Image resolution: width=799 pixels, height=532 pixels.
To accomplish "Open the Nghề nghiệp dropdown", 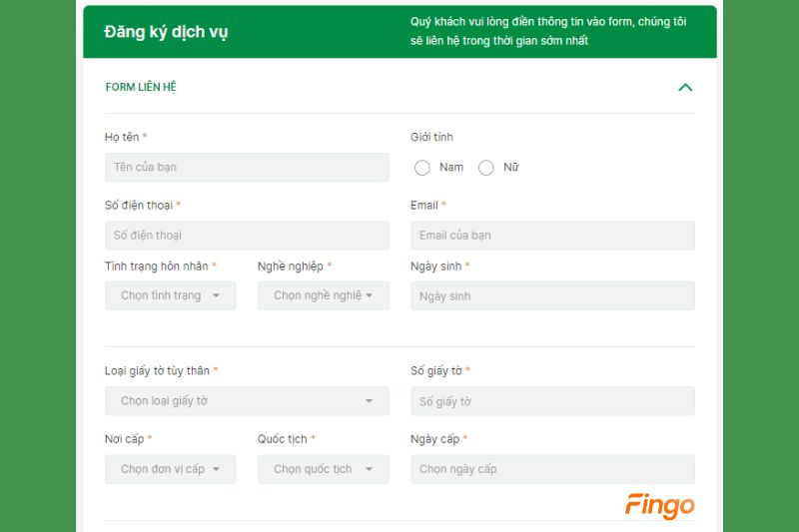I will (323, 295).
